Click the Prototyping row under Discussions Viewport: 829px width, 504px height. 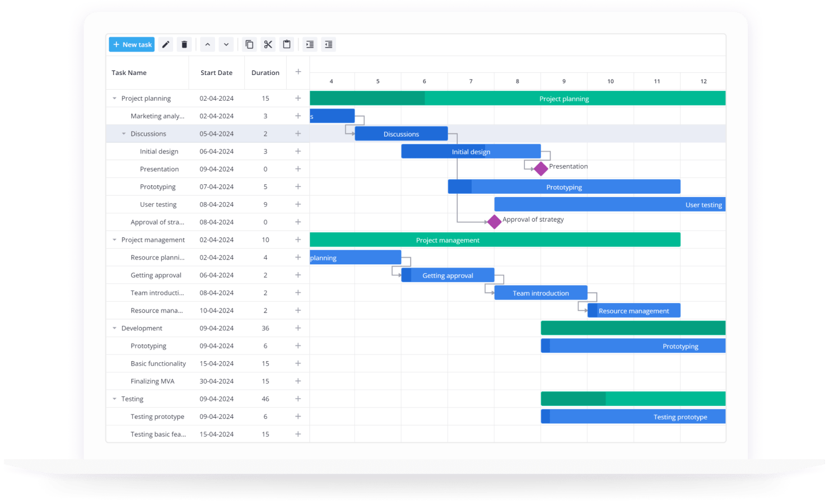[207, 186]
